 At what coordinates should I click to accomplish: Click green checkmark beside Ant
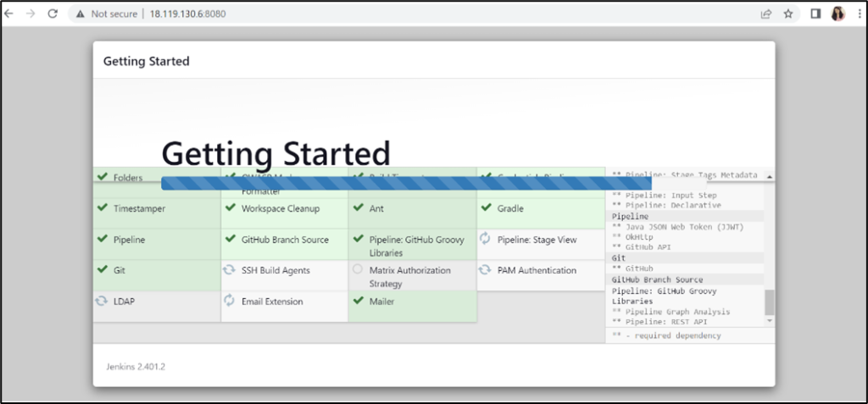tap(359, 208)
